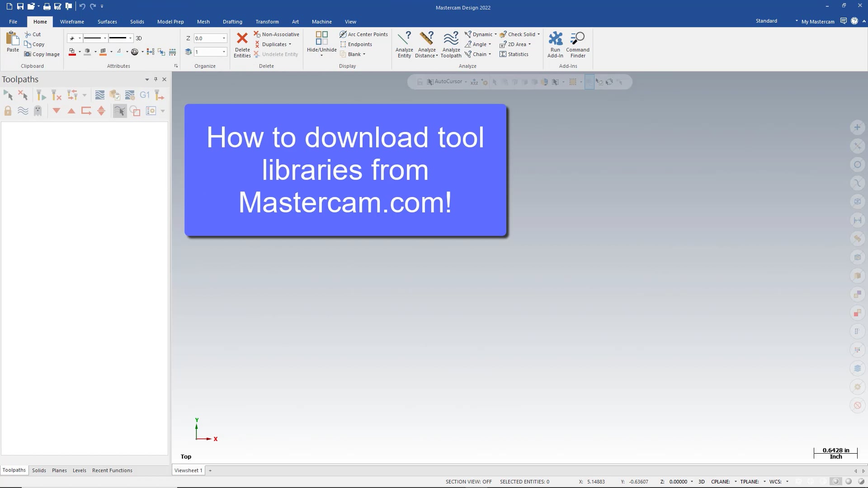Expand the Duplicates dropdown

290,44
